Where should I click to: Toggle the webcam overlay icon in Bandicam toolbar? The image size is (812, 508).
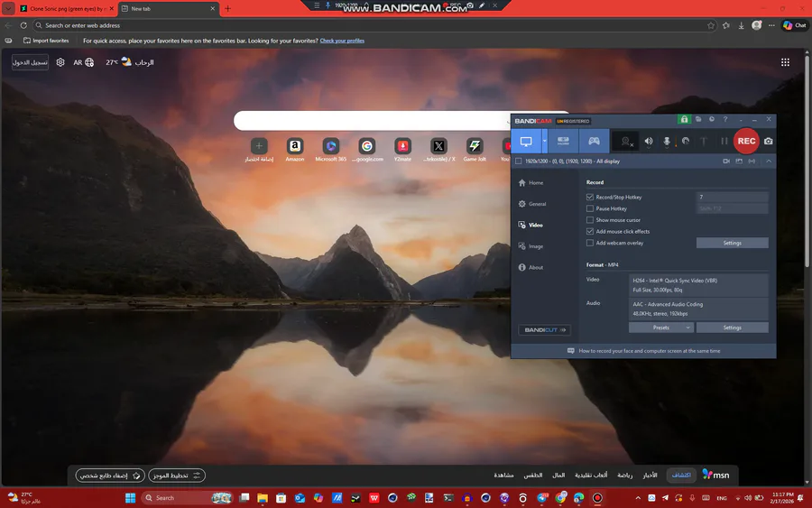point(627,142)
